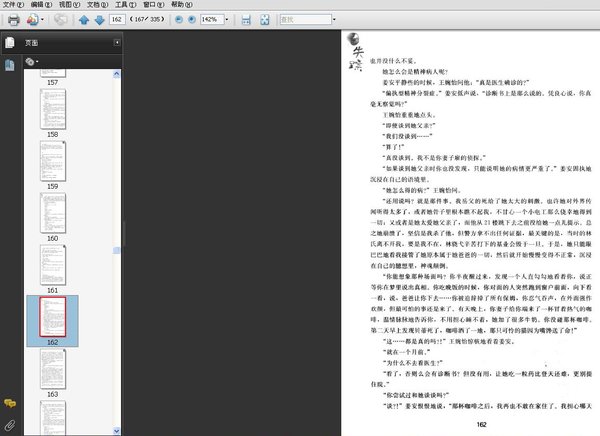Image resolution: width=600 pixels, height=436 pixels.
Task: Select the page 158 thumbnail
Action: 53,109
